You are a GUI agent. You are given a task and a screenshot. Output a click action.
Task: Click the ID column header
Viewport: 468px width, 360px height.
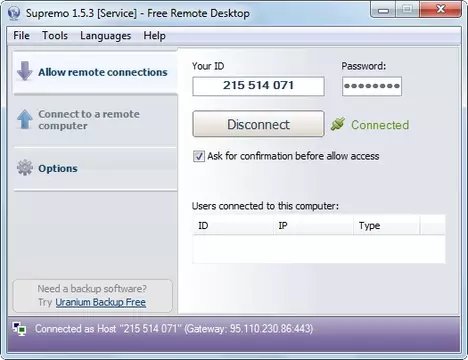[x=233, y=226]
